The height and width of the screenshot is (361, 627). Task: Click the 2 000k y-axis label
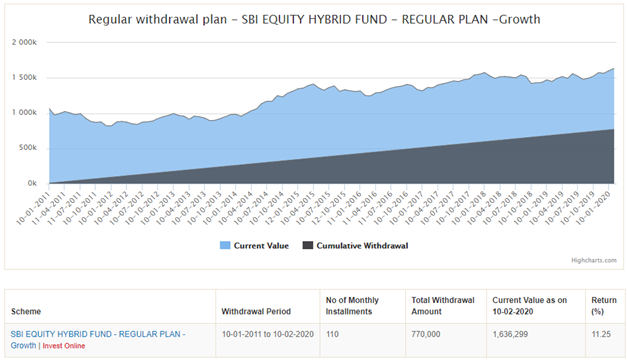pos(24,42)
